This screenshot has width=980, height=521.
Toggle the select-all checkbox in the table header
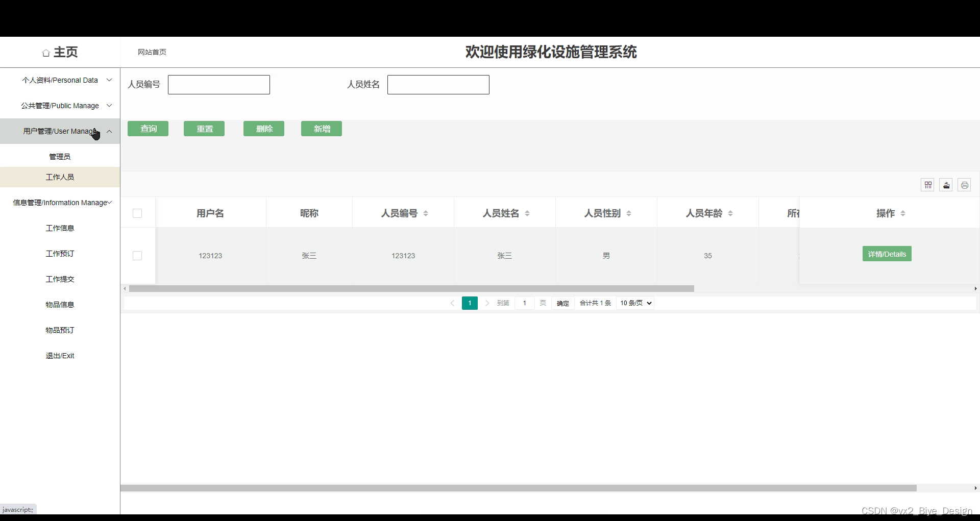click(137, 213)
